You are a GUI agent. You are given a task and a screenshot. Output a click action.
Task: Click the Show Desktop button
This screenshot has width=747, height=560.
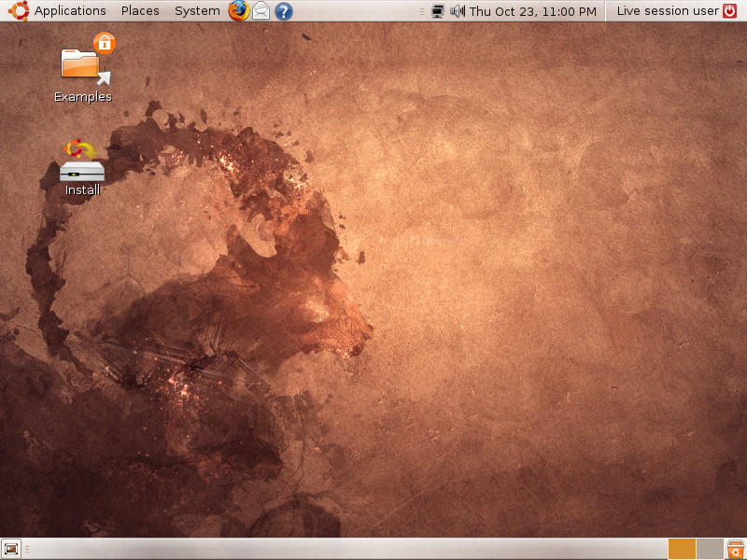11,549
